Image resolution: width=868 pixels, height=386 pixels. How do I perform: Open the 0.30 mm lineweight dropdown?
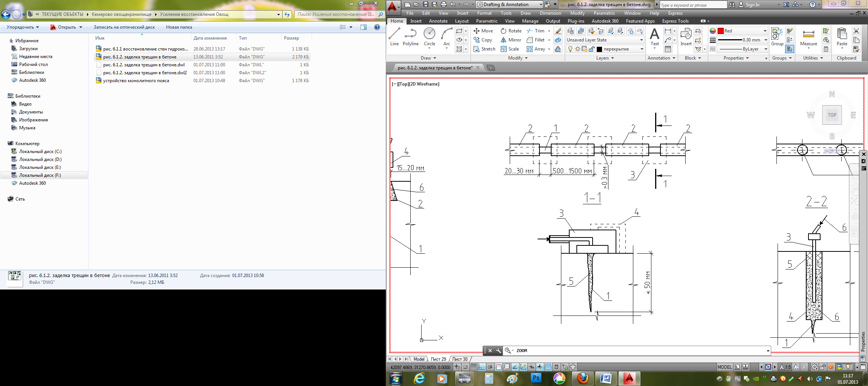pos(742,40)
